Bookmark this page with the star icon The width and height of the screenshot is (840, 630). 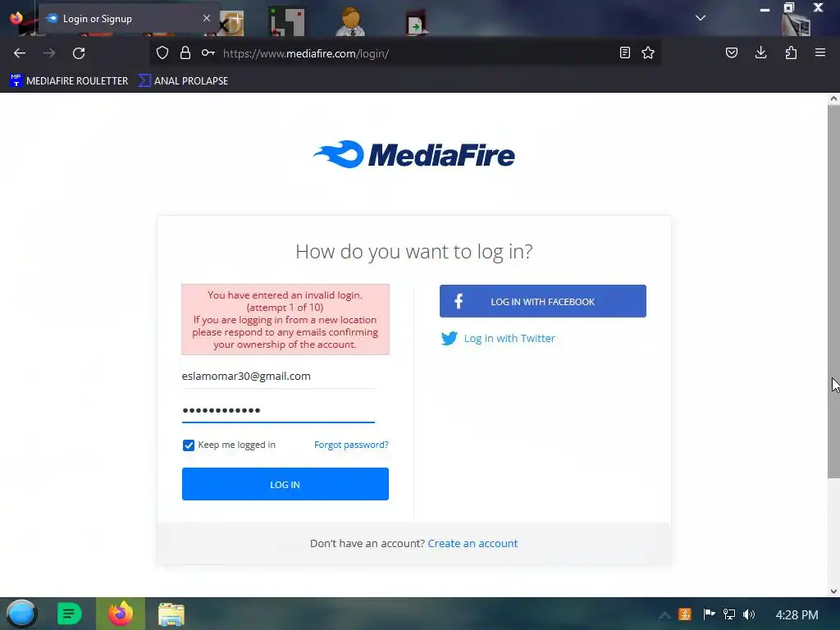pyautogui.click(x=648, y=53)
